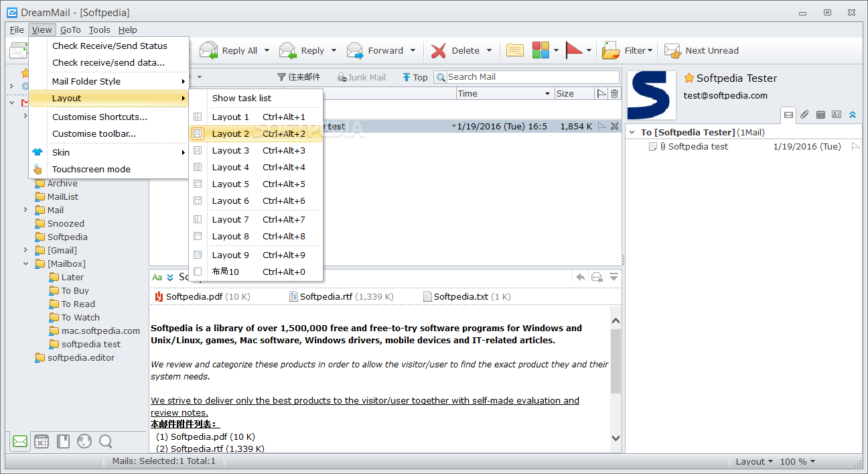Collapse the To [Softpedia Tester] group
Viewport: 868px width, 474px height.
click(x=632, y=132)
